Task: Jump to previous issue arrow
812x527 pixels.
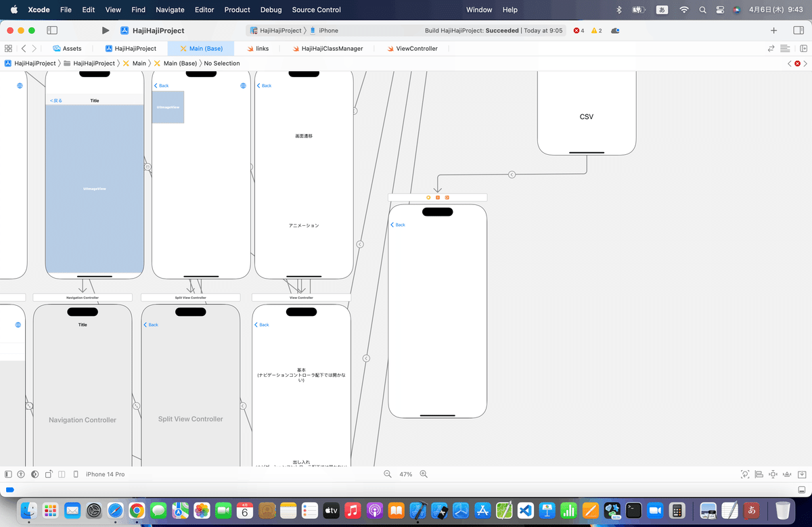Action: 789,63
